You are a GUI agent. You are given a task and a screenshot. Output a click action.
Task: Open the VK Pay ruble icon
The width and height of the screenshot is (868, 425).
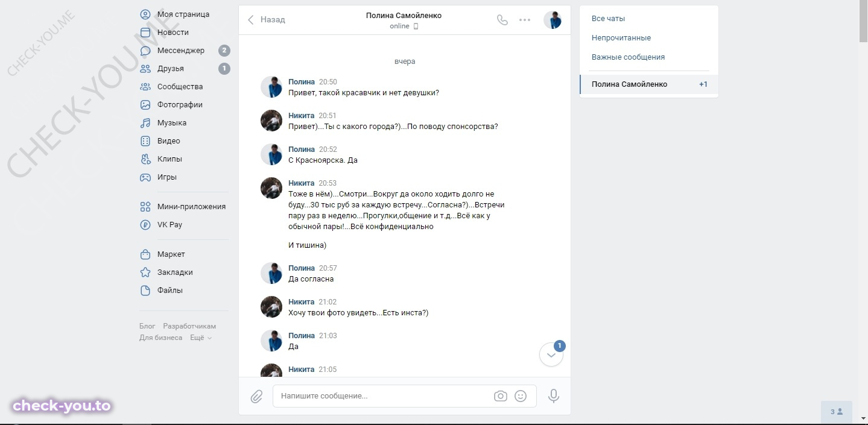145,225
